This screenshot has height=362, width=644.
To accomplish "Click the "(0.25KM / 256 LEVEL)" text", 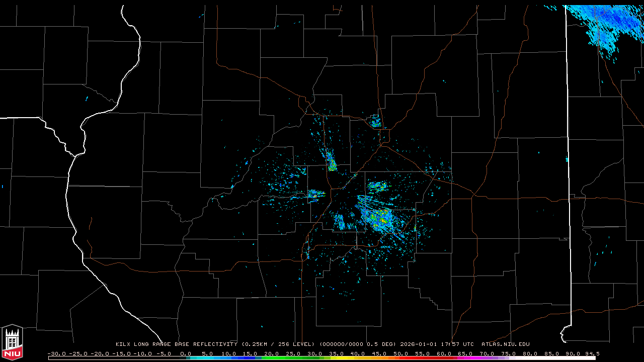I will coord(279,344).
